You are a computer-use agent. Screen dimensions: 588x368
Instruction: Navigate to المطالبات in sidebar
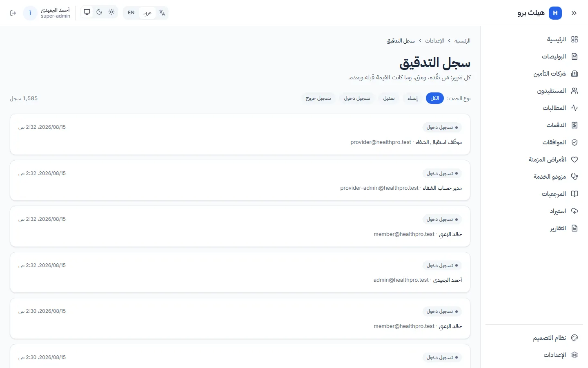pos(534,108)
